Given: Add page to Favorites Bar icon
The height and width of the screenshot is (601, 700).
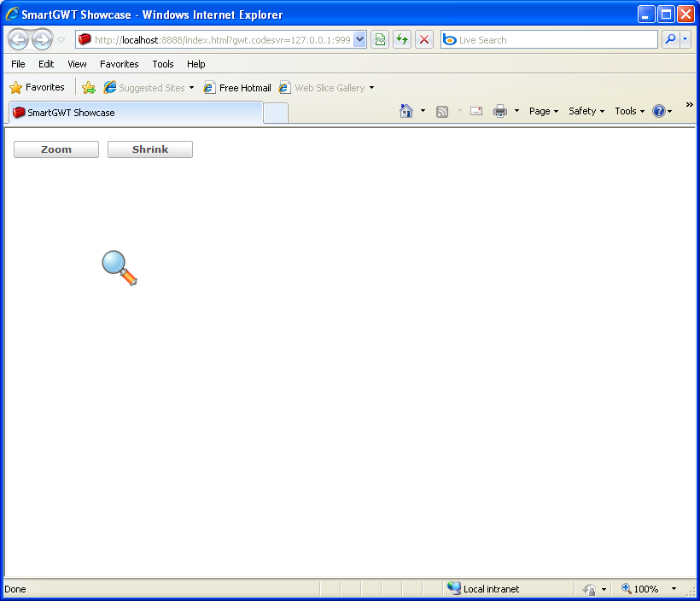Looking at the screenshot, I should coord(89,88).
